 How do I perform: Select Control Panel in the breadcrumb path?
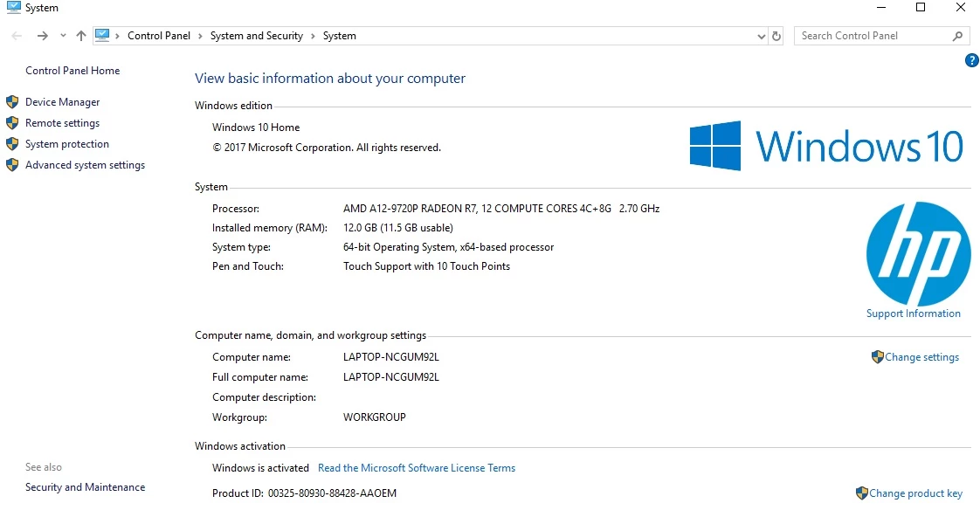(x=159, y=36)
